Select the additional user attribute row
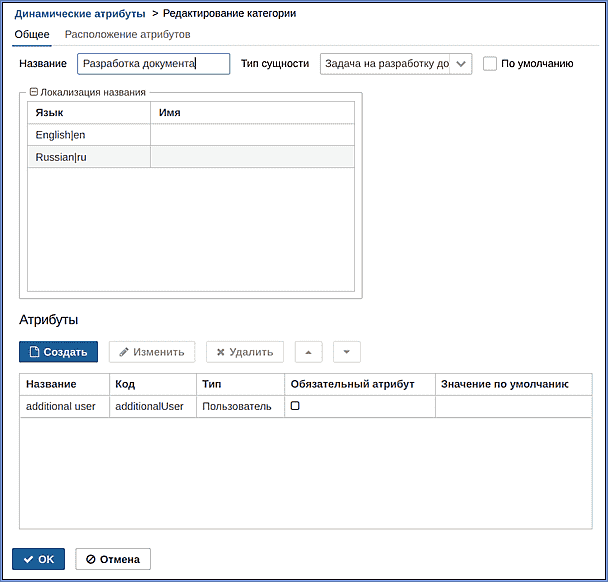The image size is (608, 582). point(306,406)
